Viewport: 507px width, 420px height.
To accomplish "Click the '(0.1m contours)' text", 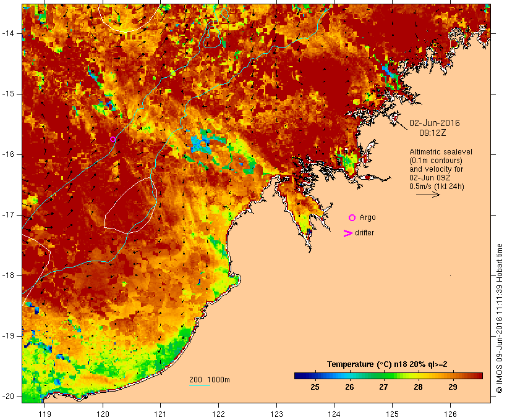I will [x=436, y=161].
